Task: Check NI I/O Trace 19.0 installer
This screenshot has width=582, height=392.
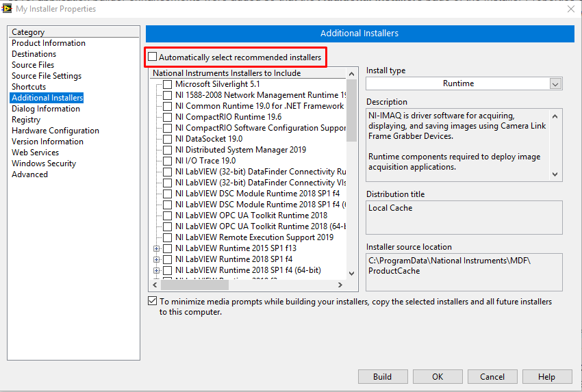Action: (x=167, y=161)
